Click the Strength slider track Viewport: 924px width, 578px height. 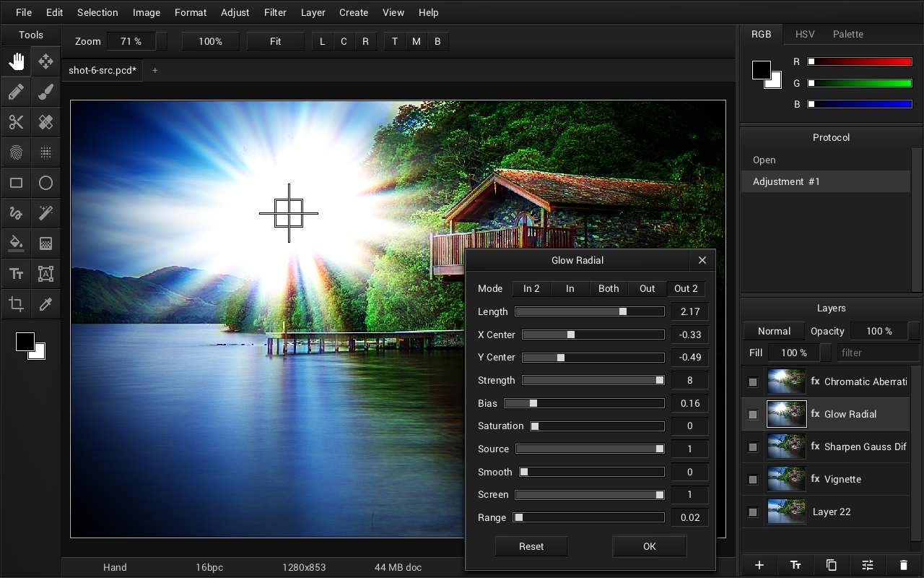(593, 380)
